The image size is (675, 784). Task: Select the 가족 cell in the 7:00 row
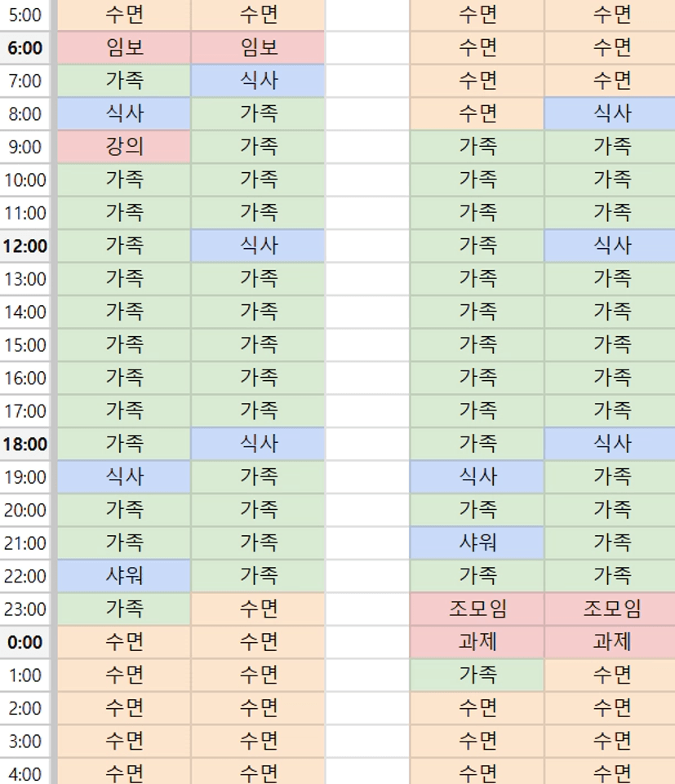click(124, 81)
